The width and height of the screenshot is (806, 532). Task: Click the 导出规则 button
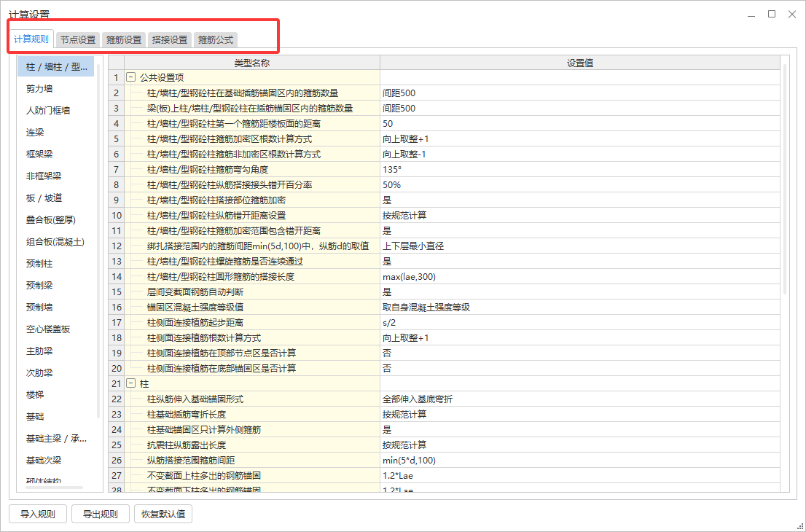100,513
